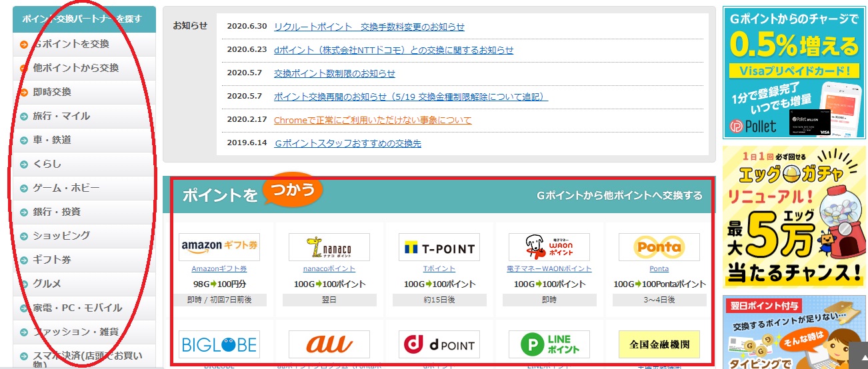This screenshot has height=369, width=868.
Task: Read the Chrome usage issue notice
Action: 372,120
